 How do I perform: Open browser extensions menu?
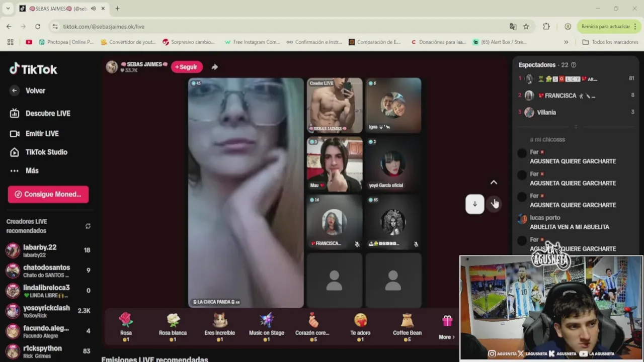click(x=546, y=27)
